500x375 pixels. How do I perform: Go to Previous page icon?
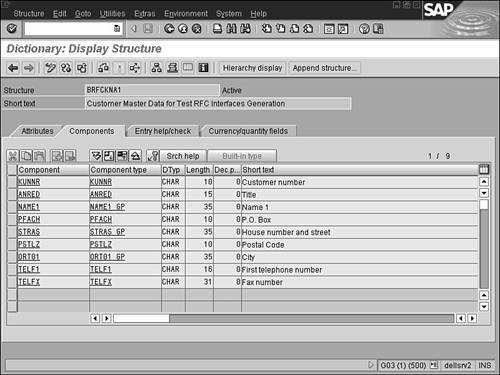[x=280, y=29]
